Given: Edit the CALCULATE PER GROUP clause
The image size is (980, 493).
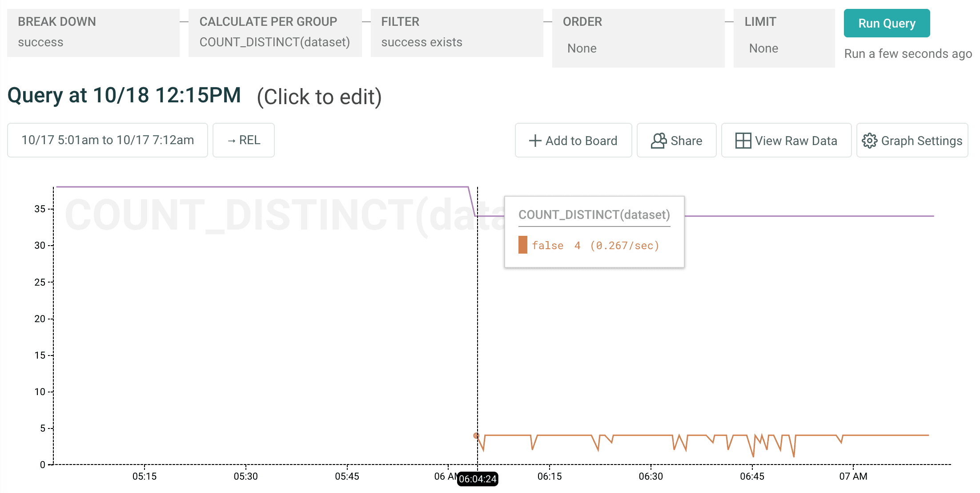Looking at the screenshot, I should [x=275, y=32].
